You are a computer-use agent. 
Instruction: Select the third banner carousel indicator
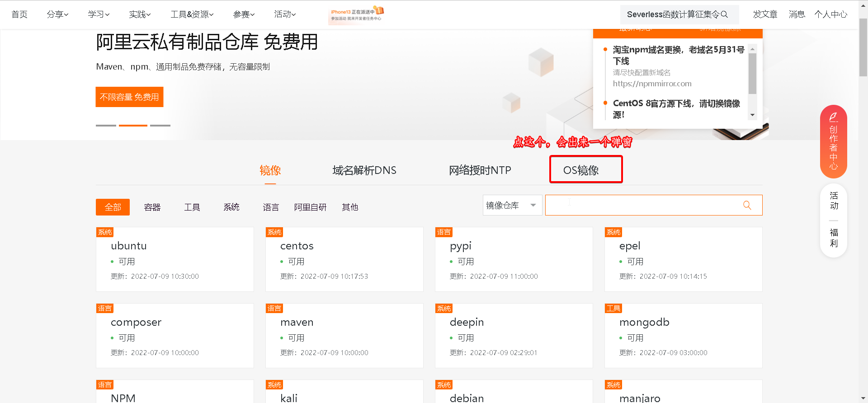coord(160,125)
